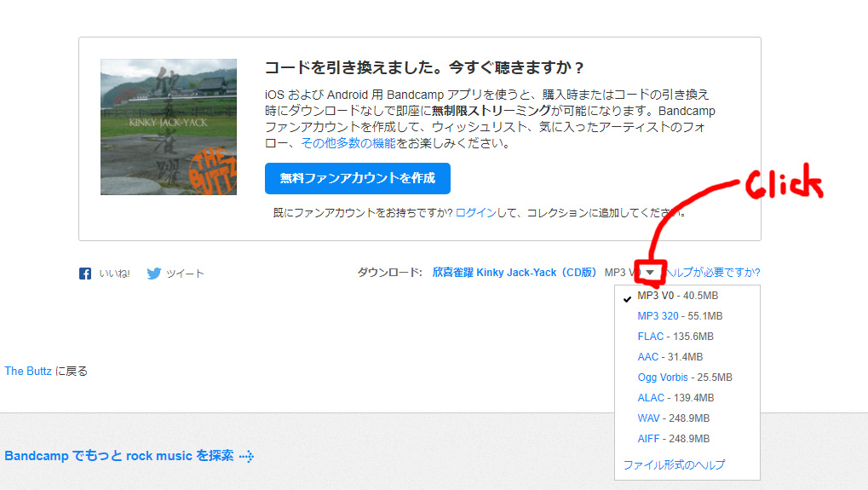
Task: Open ファイル形式のヘルプ link
Action: 674,465
